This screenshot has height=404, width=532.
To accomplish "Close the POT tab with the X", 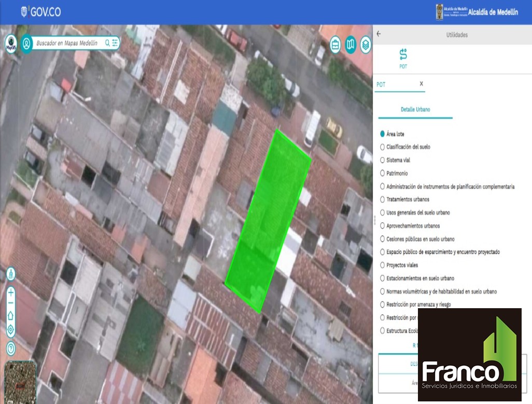I will (x=421, y=84).
